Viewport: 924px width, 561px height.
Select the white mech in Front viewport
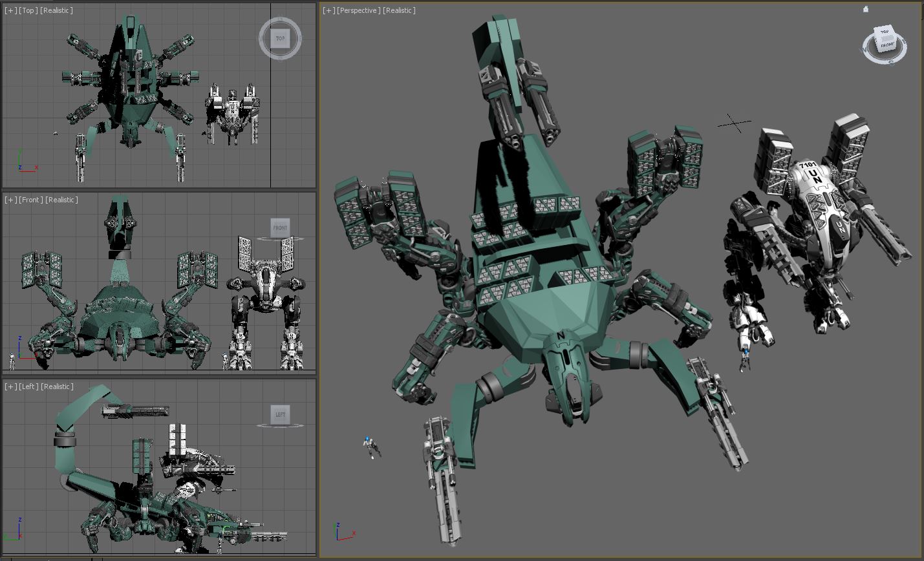coord(265,291)
